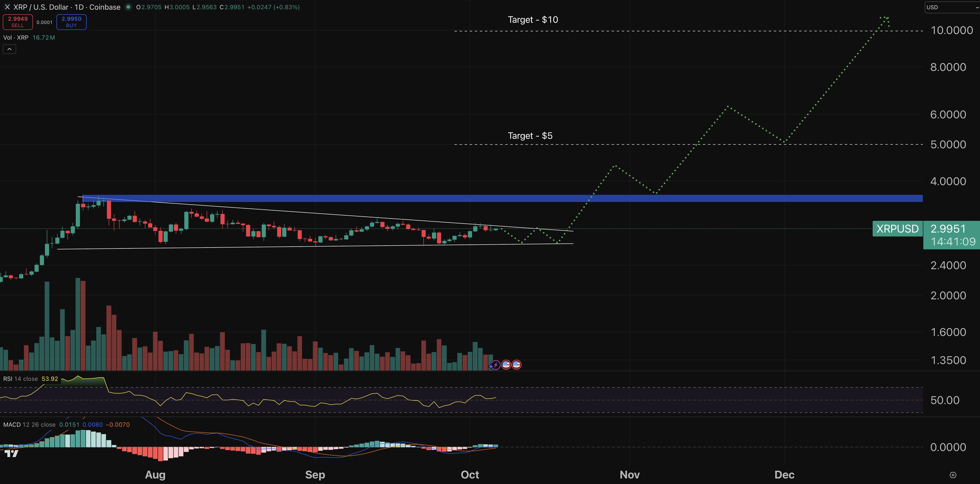Click the second US flag economic event
Image resolution: width=980 pixels, height=484 pixels.
point(517,365)
